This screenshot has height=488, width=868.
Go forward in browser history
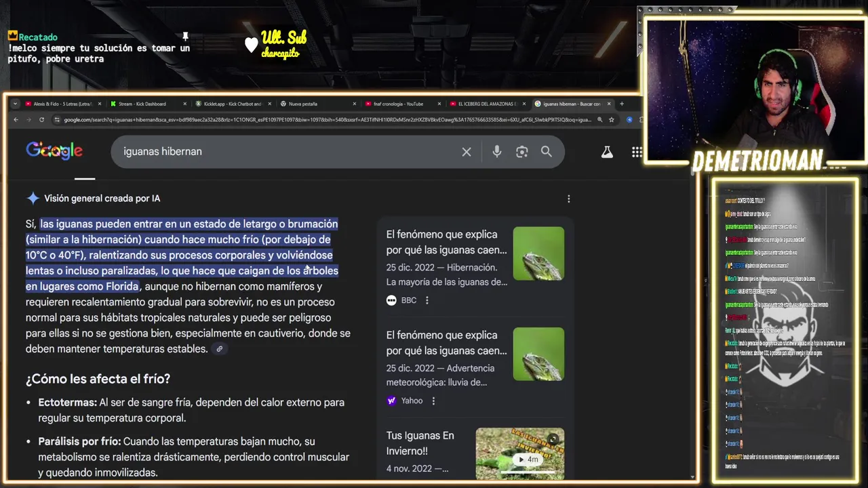pyautogui.click(x=28, y=119)
